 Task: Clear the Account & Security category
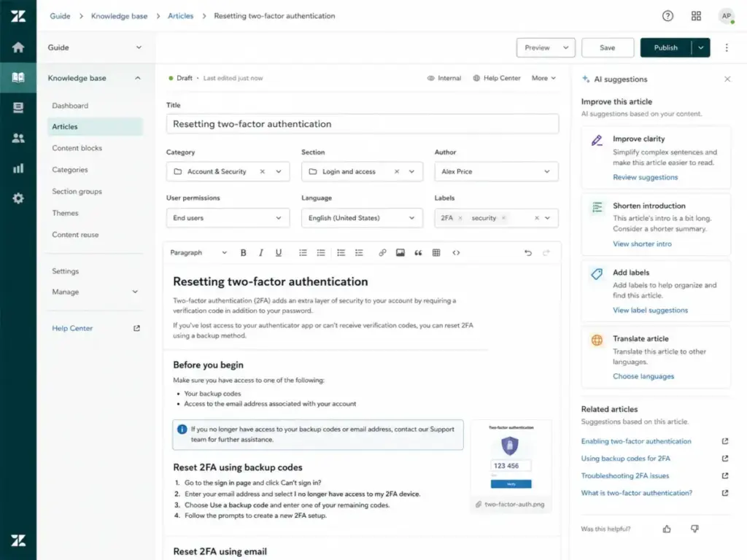[262, 171]
